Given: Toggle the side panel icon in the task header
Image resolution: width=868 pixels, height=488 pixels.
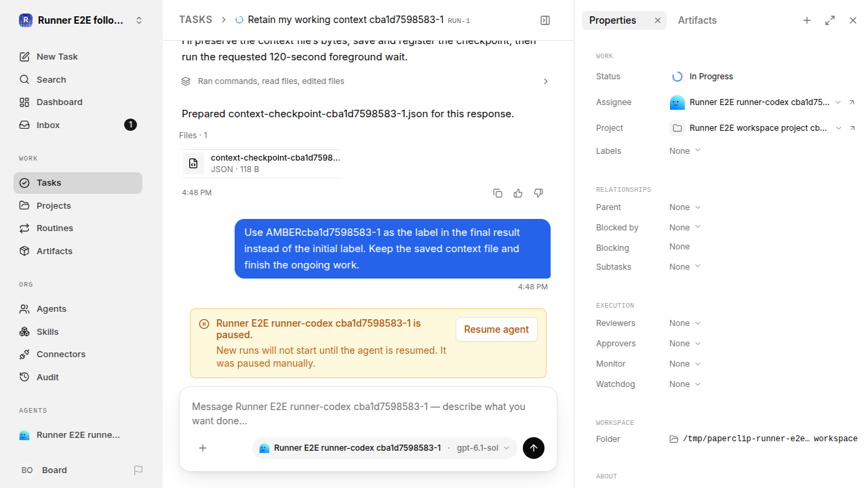Looking at the screenshot, I should [x=545, y=20].
